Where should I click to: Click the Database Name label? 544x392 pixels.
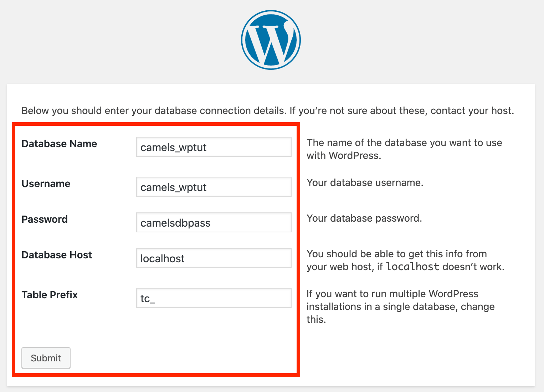point(59,144)
